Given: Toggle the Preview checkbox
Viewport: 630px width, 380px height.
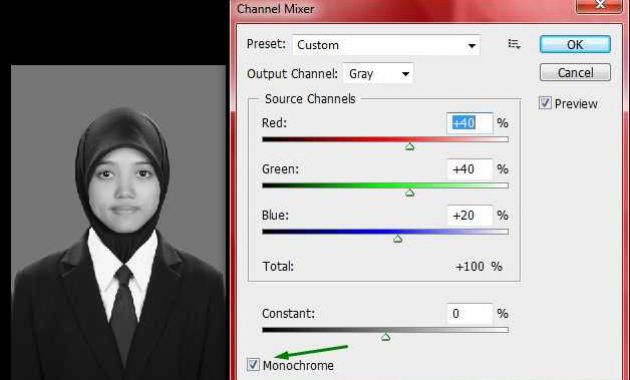Looking at the screenshot, I should (x=545, y=103).
